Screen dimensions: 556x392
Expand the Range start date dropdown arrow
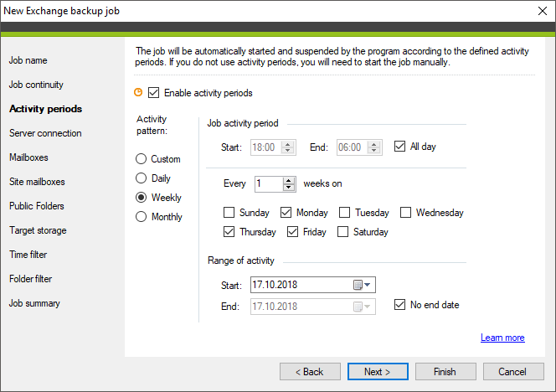(368, 285)
